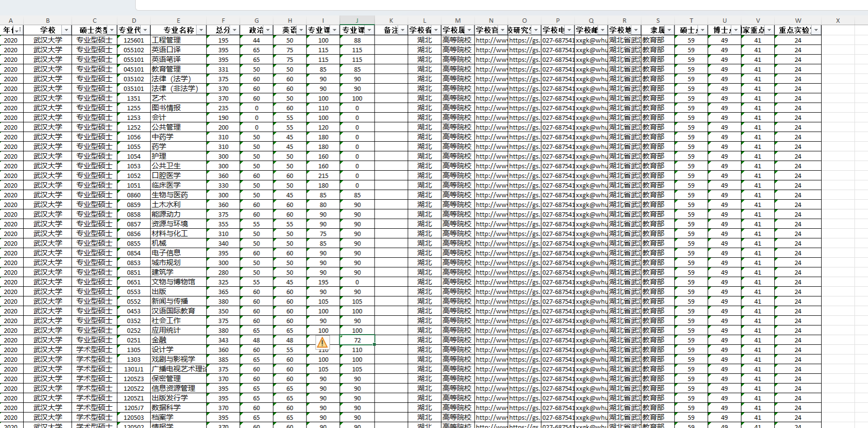This screenshot has width=868, height=428.
Task: Select the 公共管理 cell
Action: [x=178, y=127]
